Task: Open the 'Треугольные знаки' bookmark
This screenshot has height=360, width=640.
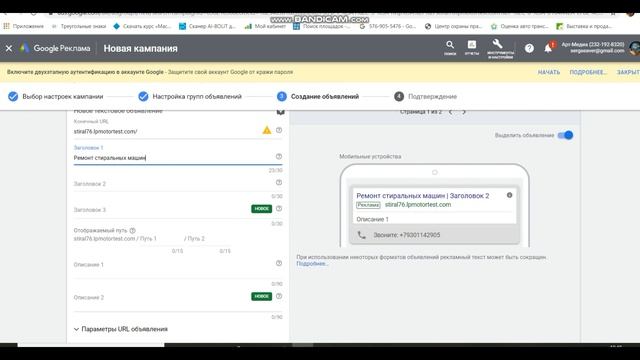Action: click(x=79, y=26)
